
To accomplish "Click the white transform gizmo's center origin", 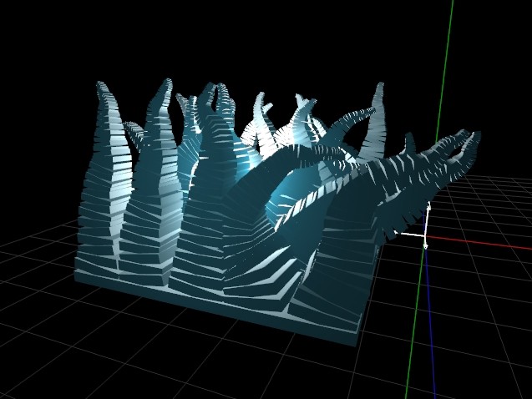I will (425, 235).
